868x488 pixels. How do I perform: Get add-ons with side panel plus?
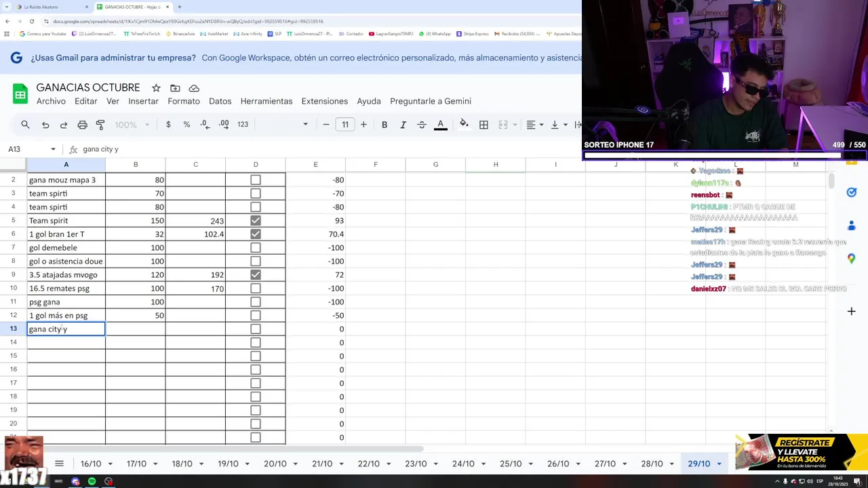852,311
